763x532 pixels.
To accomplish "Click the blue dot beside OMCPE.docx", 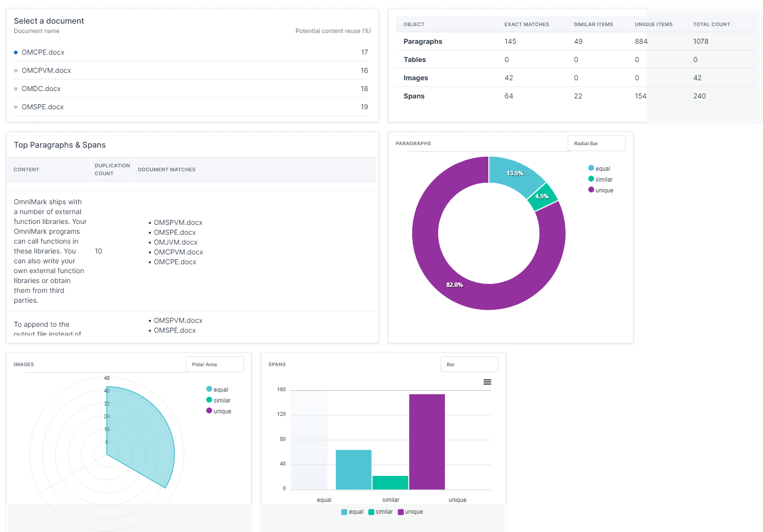I will (x=15, y=52).
